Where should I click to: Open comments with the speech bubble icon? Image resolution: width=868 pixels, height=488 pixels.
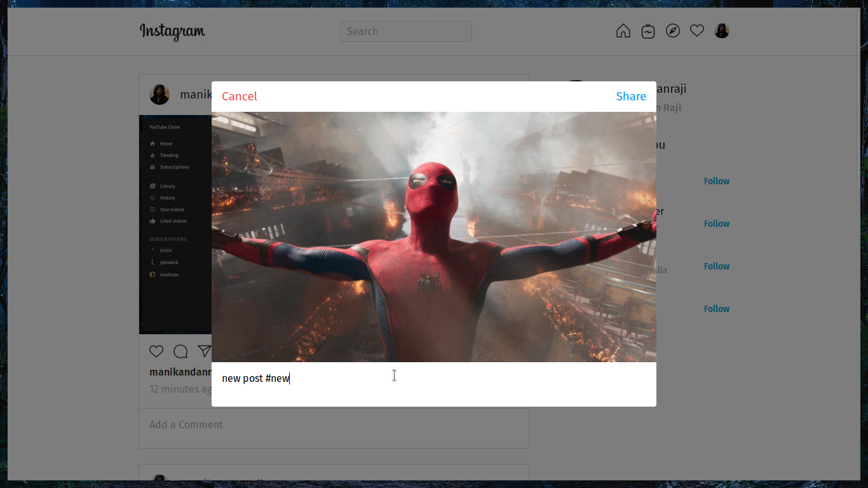pos(180,351)
